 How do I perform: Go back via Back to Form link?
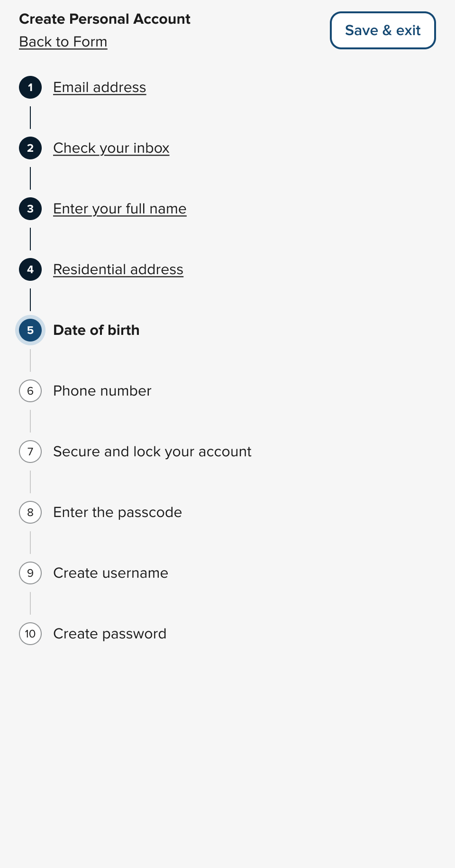(63, 42)
